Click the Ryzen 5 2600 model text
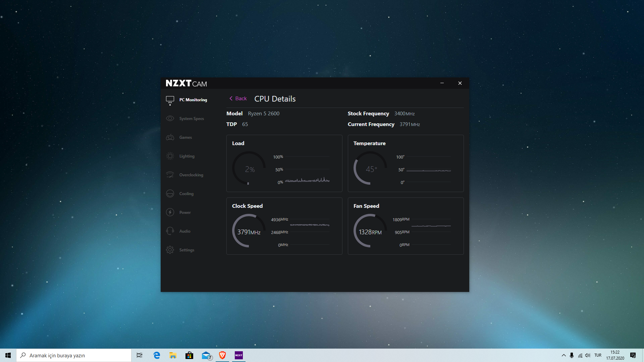Screen dimensions: 644x362 (x=264, y=114)
